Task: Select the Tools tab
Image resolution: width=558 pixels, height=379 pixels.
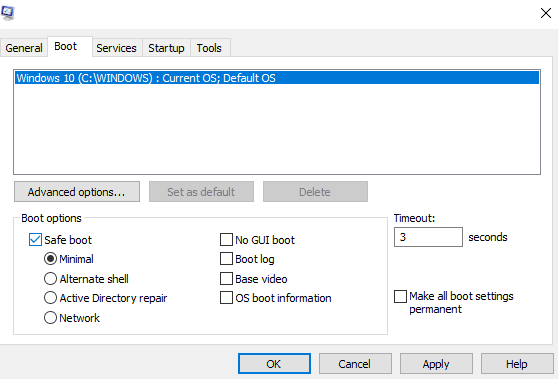Action: (x=209, y=48)
